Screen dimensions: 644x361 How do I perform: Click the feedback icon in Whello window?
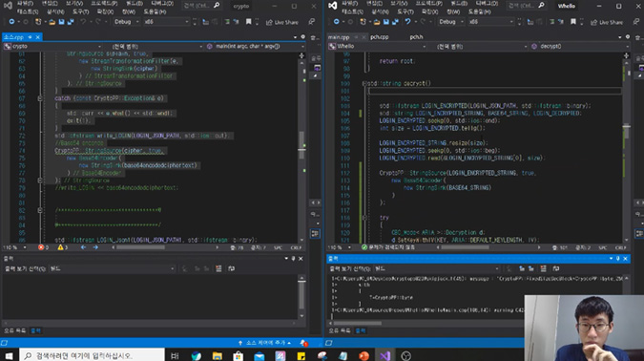pyautogui.click(x=636, y=22)
